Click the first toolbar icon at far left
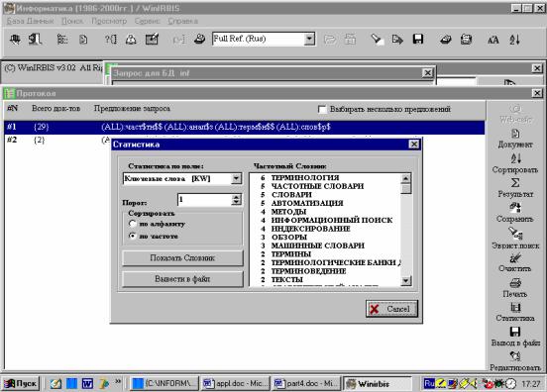Image resolution: width=547 pixels, height=392 pixels. coord(15,40)
